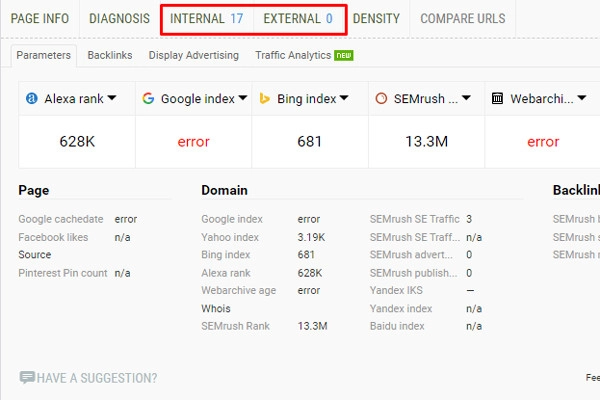The width and height of the screenshot is (600, 400).
Task: Open the PAGE INFO tab
Action: pyautogui.click(x=39, y=18)
